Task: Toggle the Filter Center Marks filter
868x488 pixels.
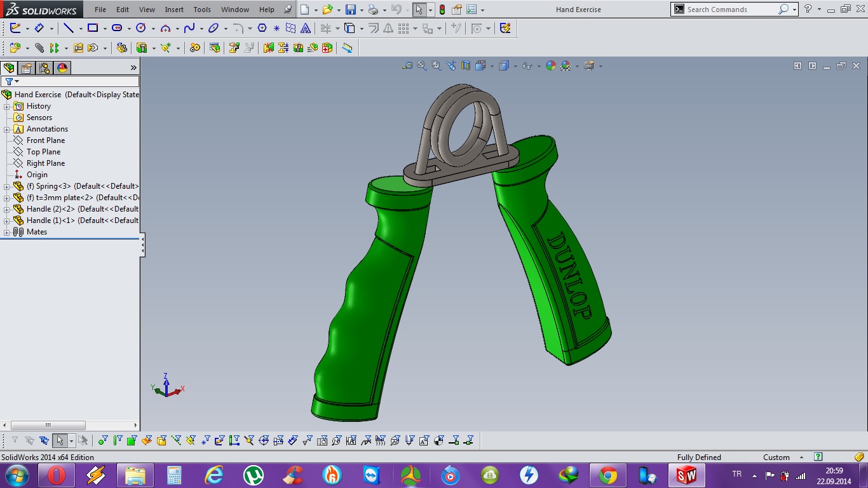Action: coord(264,440)
